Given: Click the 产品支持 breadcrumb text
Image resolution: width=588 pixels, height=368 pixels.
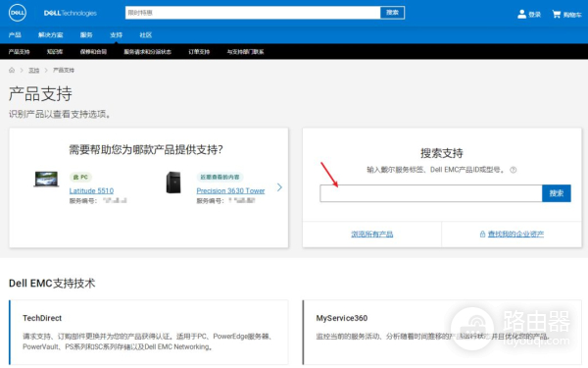Looking at the screenshot, I should 64,71.
